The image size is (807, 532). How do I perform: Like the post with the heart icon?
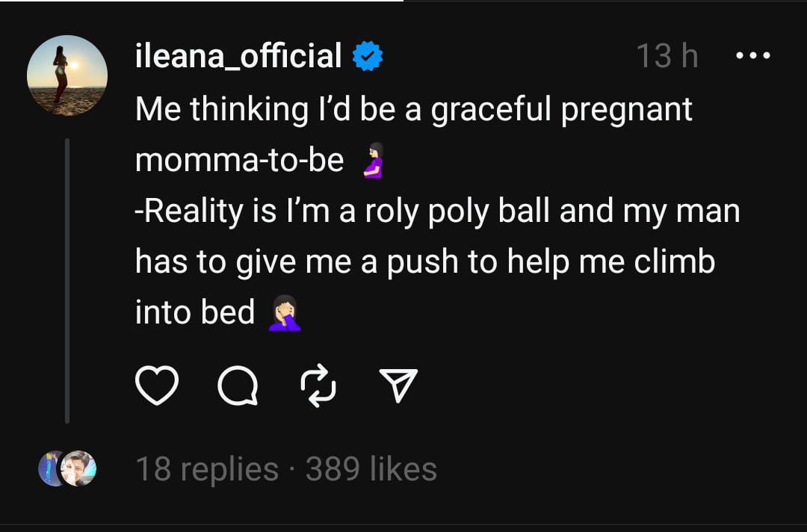click(x=157, y=386)
